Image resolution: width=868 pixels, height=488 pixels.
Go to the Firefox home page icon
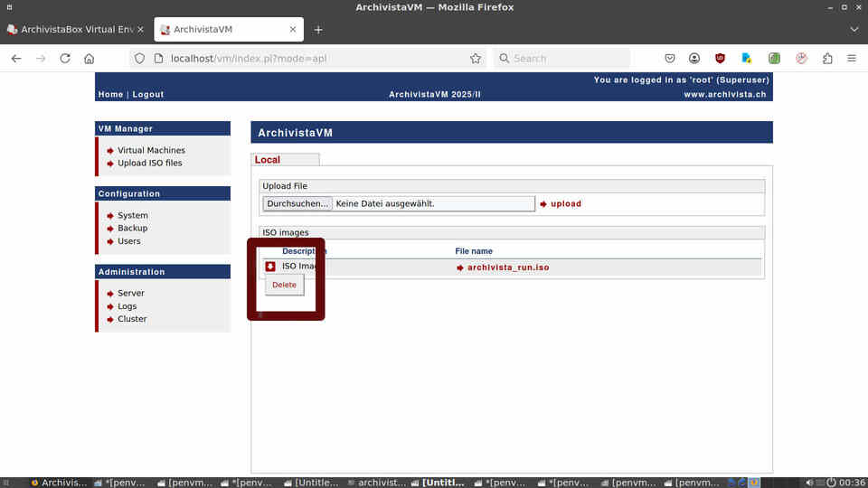(90, 58)
